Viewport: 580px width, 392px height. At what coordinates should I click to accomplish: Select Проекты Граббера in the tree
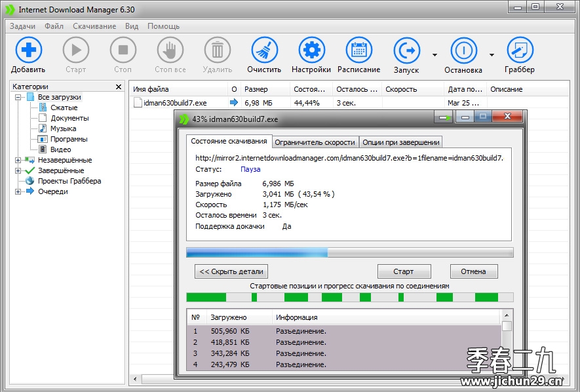click(69, 181)
